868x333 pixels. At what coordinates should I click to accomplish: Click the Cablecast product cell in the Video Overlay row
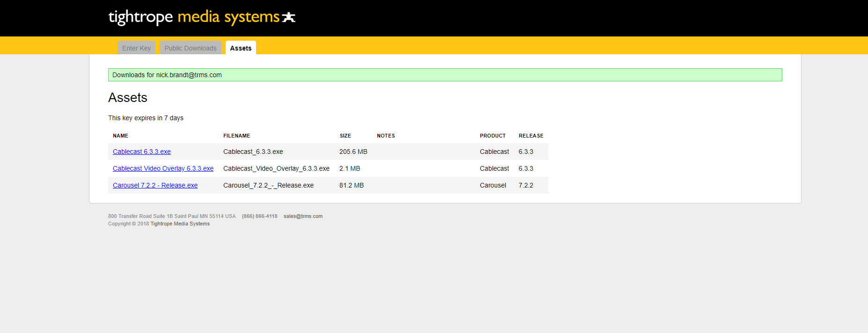pos(494,168)
